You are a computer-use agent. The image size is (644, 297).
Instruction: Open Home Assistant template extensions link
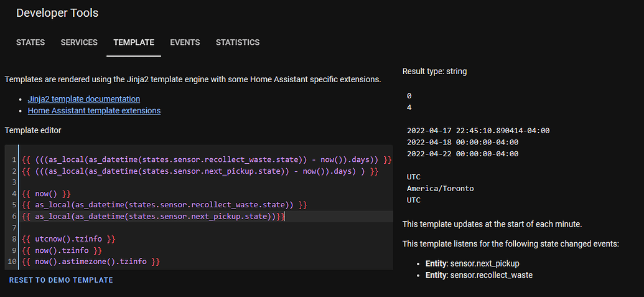click(x=94, y=110)
